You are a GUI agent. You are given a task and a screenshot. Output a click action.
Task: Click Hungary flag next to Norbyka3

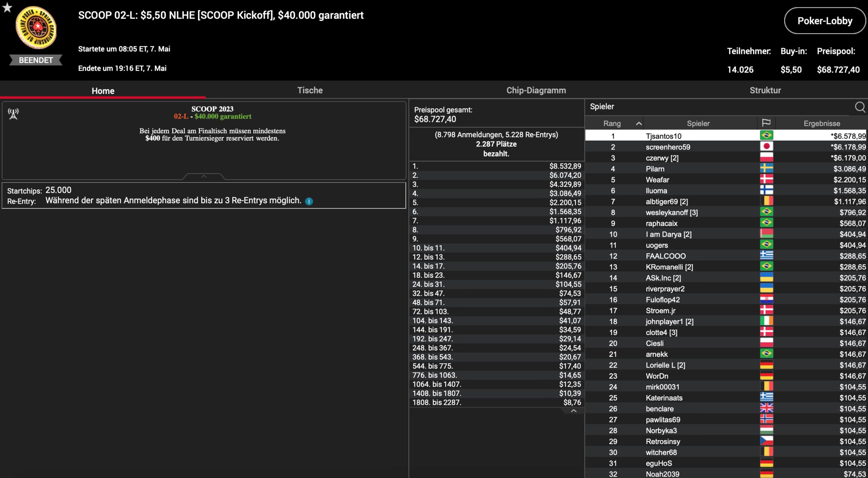(766, 430)
